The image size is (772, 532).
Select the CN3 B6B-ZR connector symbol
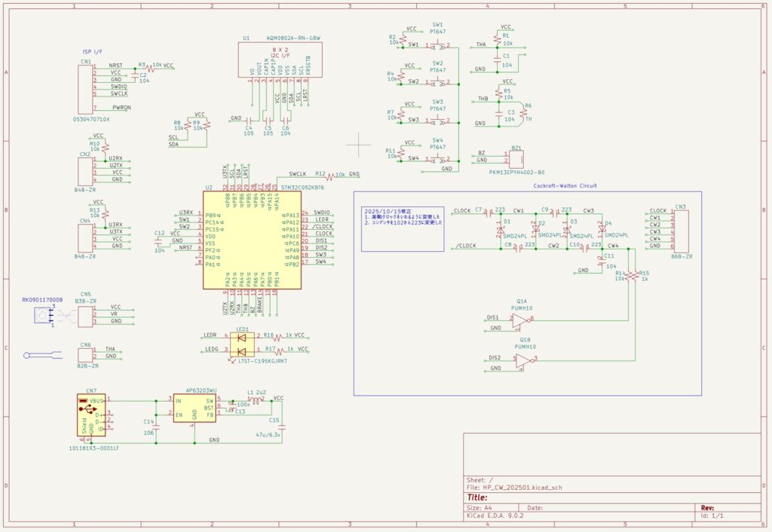[x=681, y=231]
